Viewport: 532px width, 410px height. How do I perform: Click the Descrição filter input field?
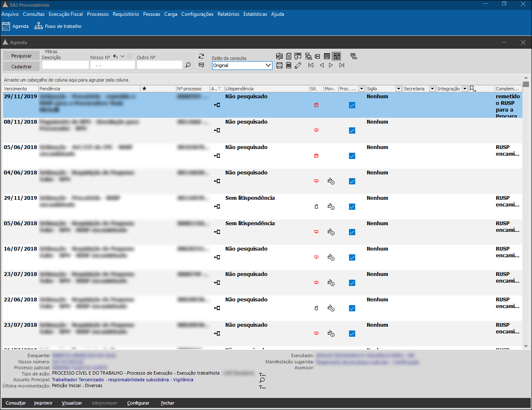click(65, 65)
